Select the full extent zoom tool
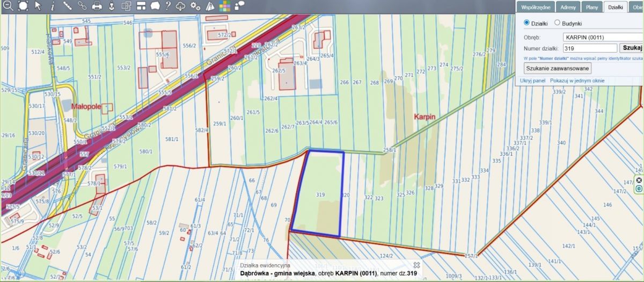 [x=23, y=6]
